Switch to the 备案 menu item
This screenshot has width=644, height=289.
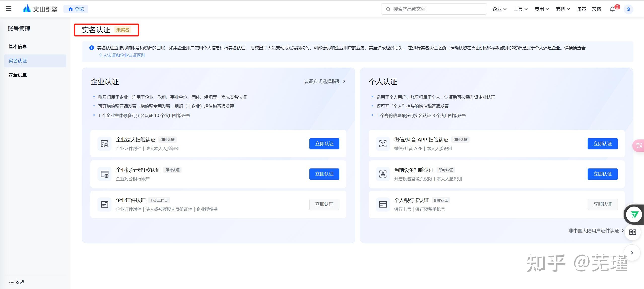pyautogui.click(x=582, y=9)
